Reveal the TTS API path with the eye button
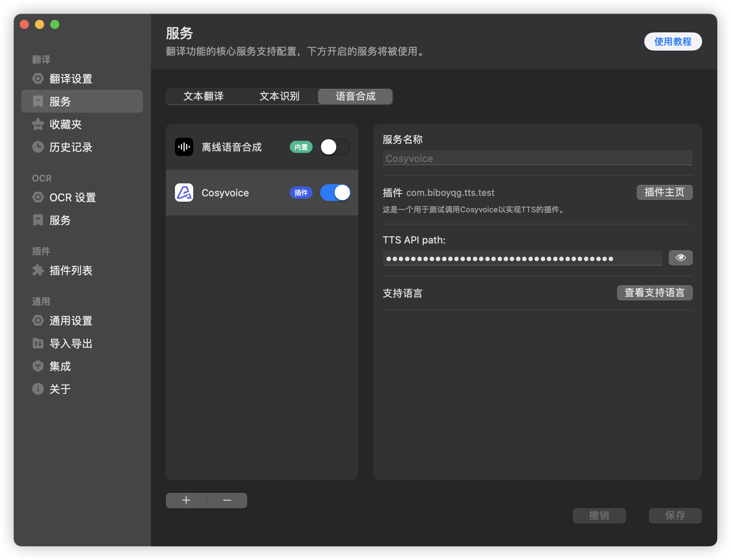The height and width of the screenshot is (560, 731). (680, 258)
